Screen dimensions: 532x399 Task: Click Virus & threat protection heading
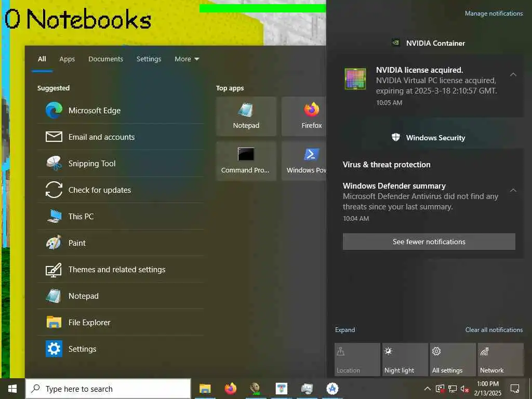point(387,165)
